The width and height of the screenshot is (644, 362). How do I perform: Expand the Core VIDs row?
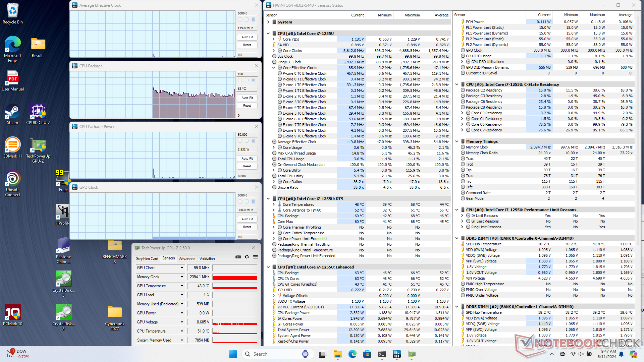(x=274, y=39)
